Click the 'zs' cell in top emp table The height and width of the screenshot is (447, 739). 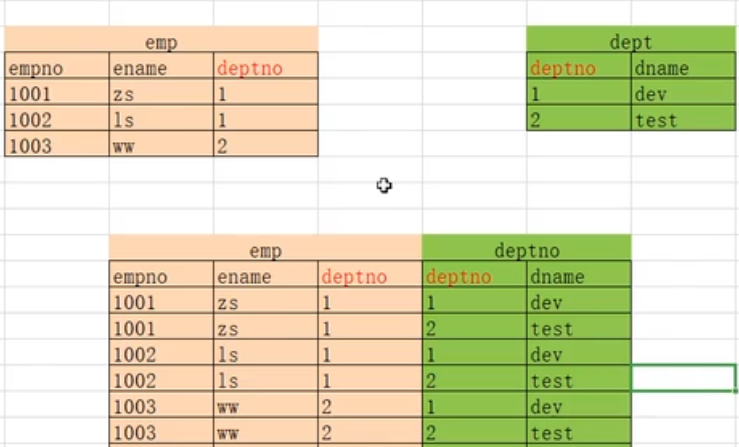161,94
